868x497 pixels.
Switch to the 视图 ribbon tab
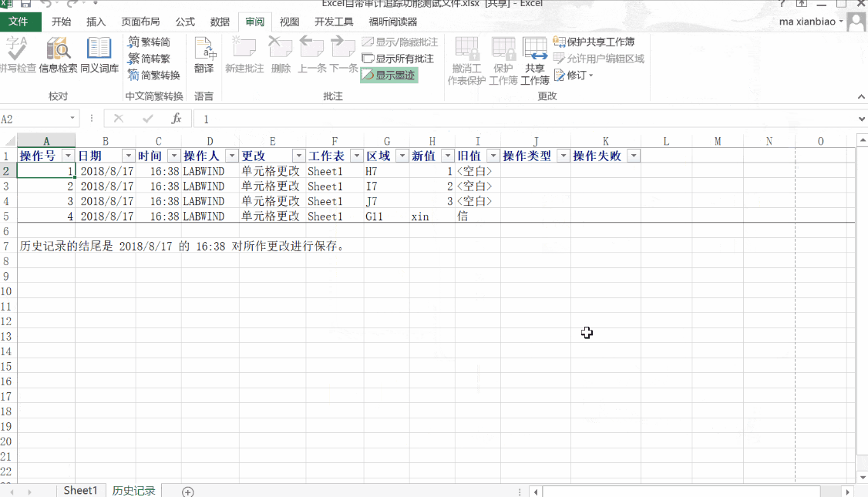coord(288,22)
